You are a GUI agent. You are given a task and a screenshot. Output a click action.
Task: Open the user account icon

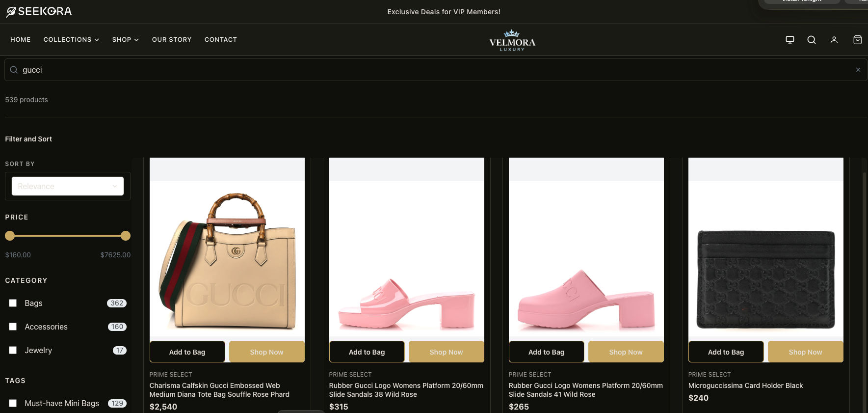[834, 40]
